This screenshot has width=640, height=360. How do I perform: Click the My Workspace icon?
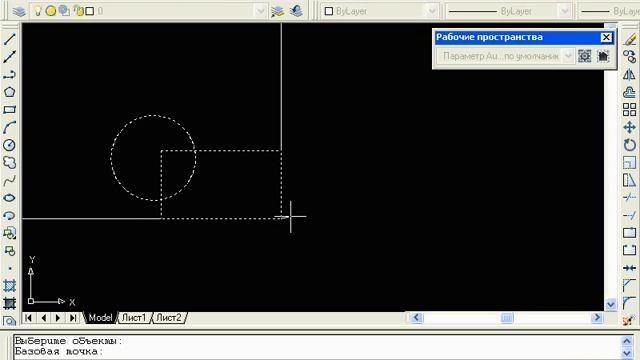(603, 56)
